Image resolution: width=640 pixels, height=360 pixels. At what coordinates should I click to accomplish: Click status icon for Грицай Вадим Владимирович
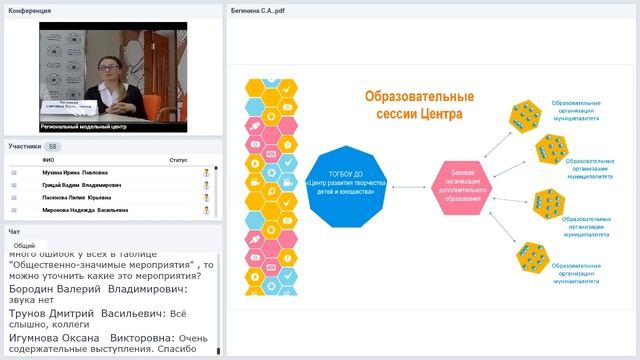[x=207, y=185]
